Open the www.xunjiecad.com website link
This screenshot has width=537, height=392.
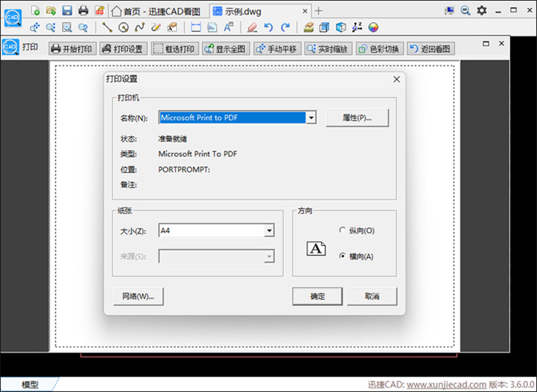click(x=446, y=385)
